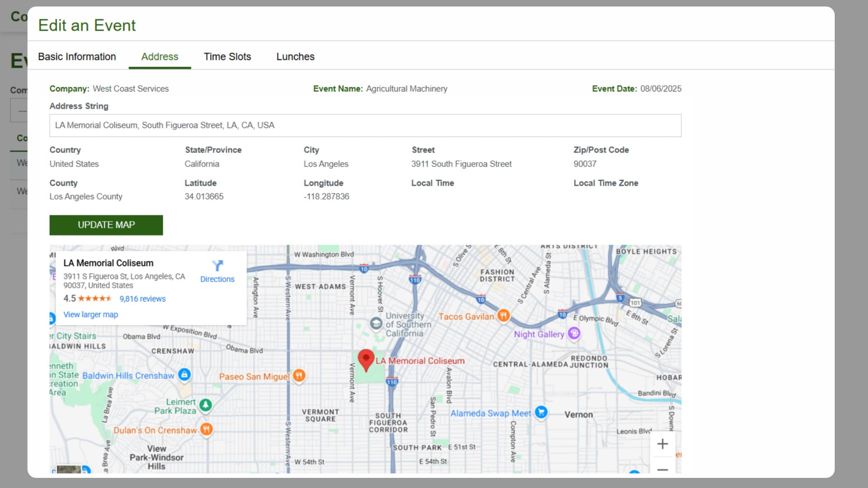The height and width of the screenshot is (488, 868).
Task: Click the Tacos Gavilan restaurant marker
Action: (503, 316)
